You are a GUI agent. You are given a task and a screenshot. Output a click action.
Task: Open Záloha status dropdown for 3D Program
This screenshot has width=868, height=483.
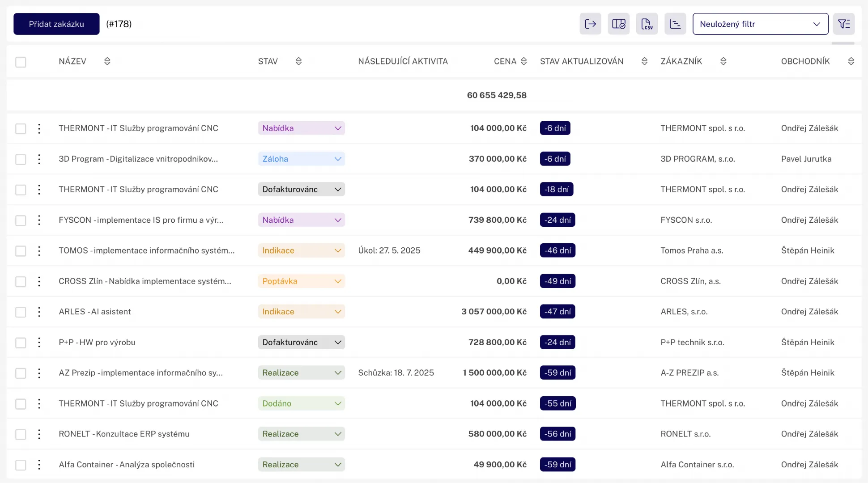(x=301, y=159)
